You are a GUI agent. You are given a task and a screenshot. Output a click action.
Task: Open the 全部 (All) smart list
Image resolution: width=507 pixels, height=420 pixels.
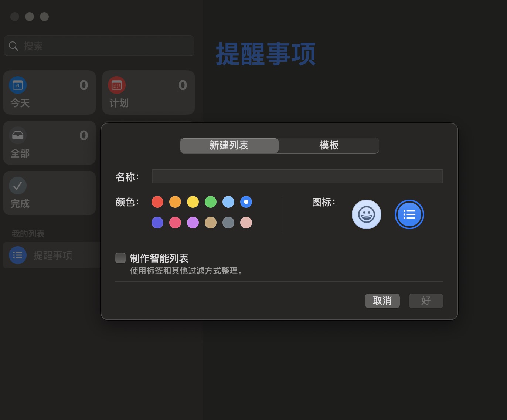pyautogui.click(x=50, y=143)
